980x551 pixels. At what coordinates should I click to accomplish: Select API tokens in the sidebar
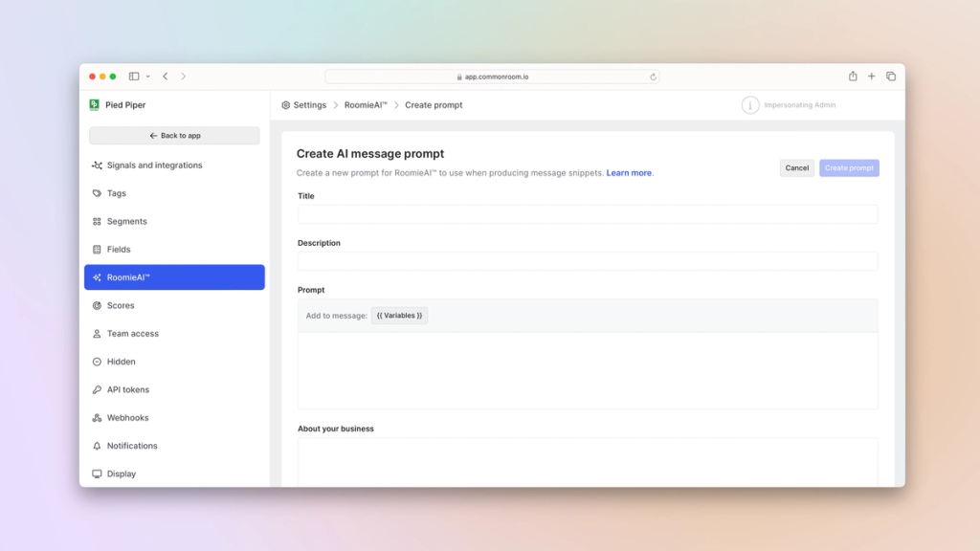[x=174, y=390]
